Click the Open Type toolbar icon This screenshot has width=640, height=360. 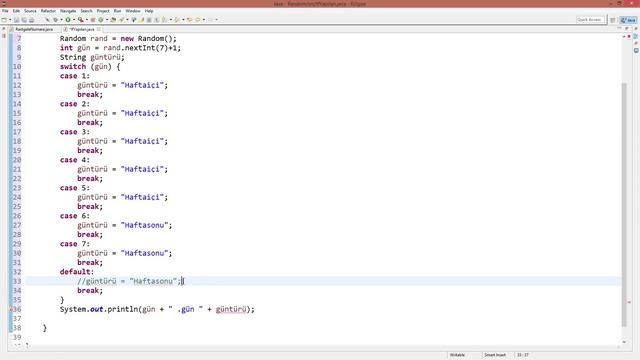coord(113,20)
